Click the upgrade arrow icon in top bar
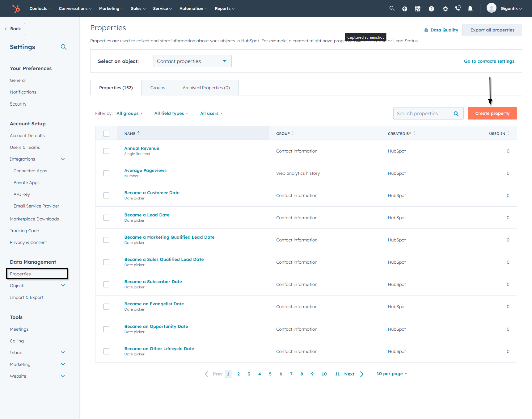532x419 pixels. [405, 9]
